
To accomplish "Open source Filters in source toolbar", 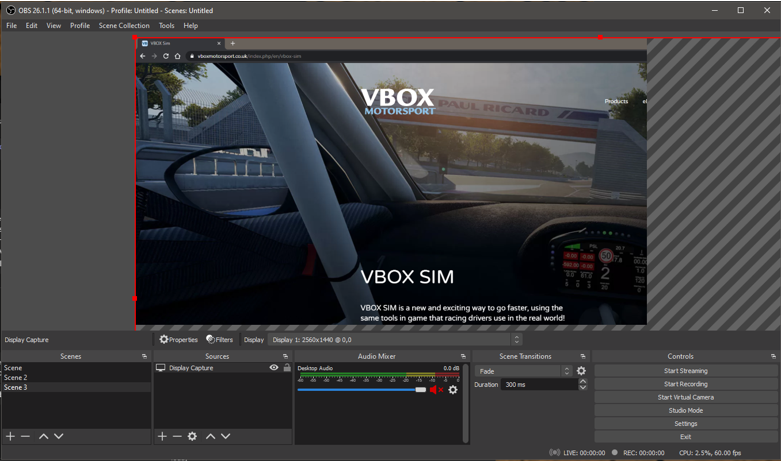I will (220, 340).
